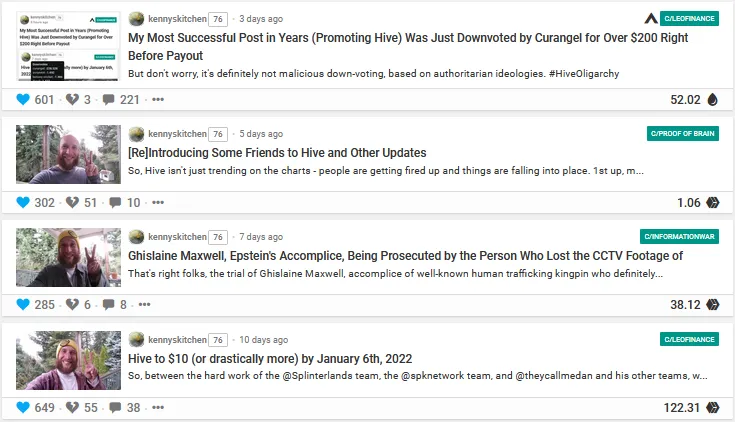Open more options on the Friends to Hive post
This screenshot has height=422, width=735.
click(x=158, y=203)
